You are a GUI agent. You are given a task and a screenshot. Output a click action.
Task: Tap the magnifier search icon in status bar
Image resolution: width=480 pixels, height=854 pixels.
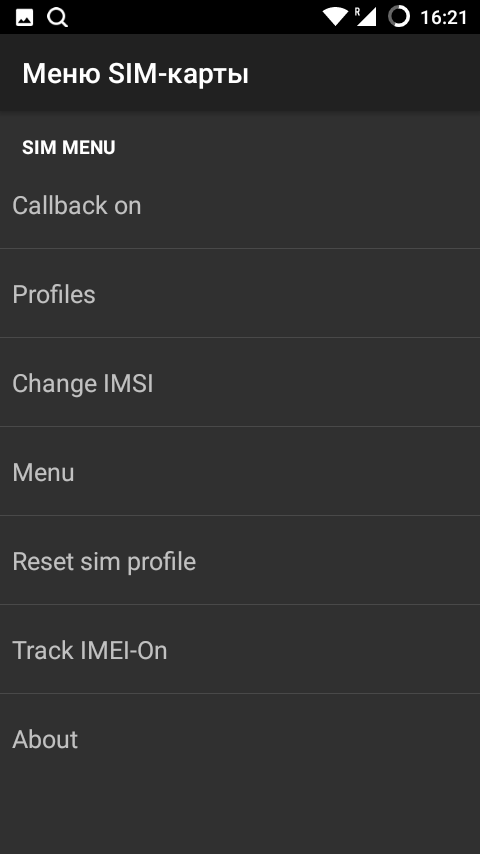tap(57, 17)
